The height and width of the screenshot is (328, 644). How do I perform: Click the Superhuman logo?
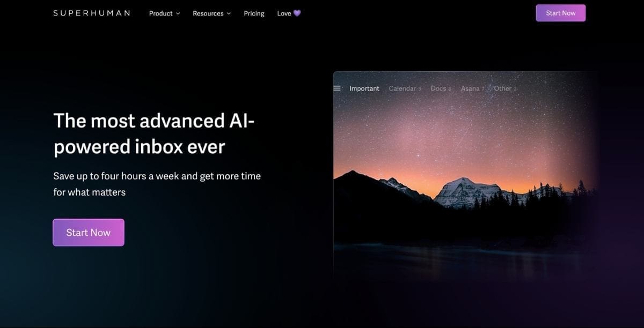pos(91,13)
